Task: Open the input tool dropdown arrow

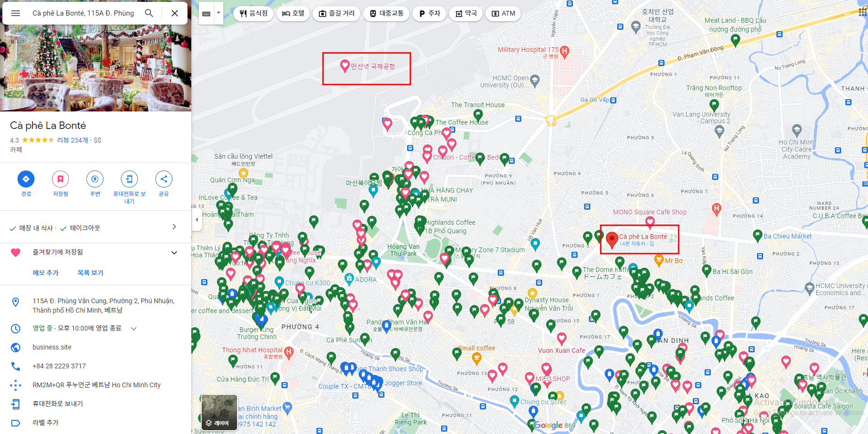Action: point(218,14)
